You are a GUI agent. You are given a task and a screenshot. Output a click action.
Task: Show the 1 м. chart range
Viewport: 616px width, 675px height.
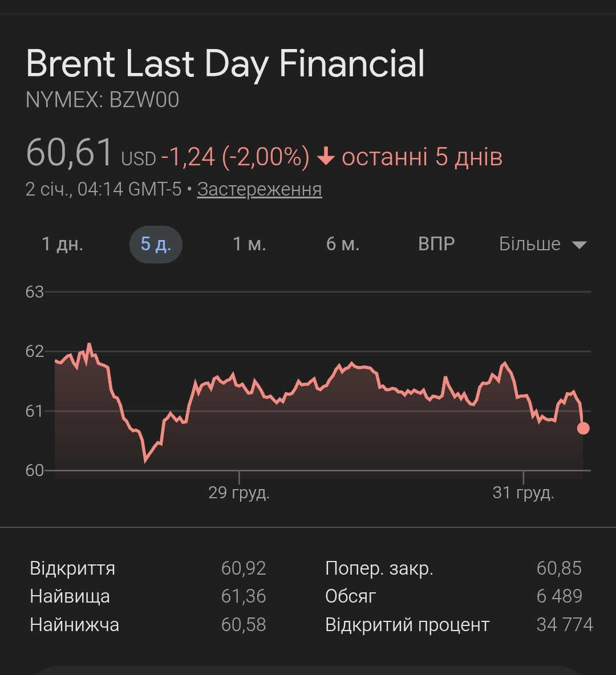[249, 245]
